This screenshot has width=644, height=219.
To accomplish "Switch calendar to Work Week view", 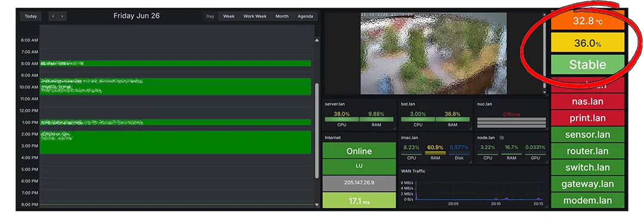I will (255, 17).
